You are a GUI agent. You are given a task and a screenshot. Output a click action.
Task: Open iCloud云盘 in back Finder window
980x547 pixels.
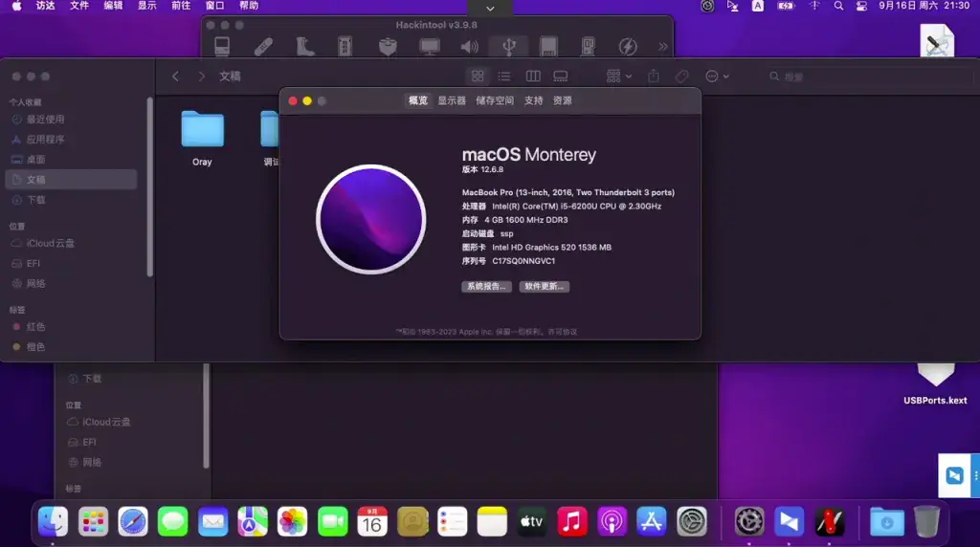[x=100, y=422]
